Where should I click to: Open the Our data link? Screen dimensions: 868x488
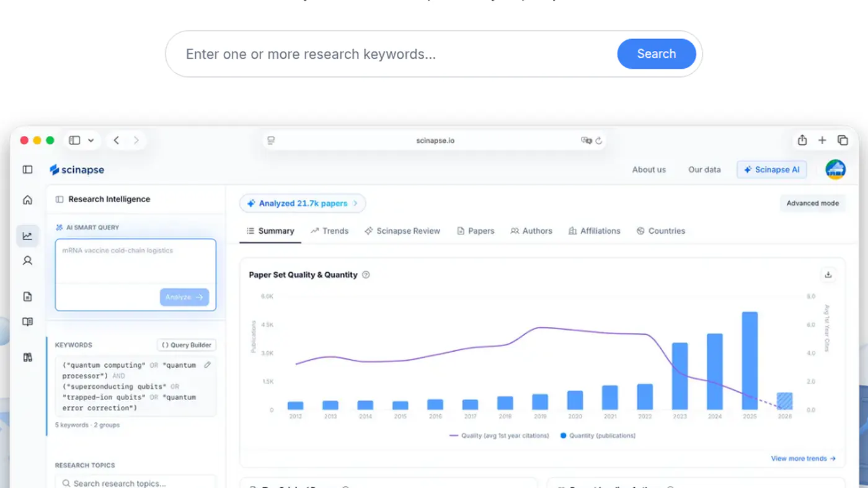point(704,169)
